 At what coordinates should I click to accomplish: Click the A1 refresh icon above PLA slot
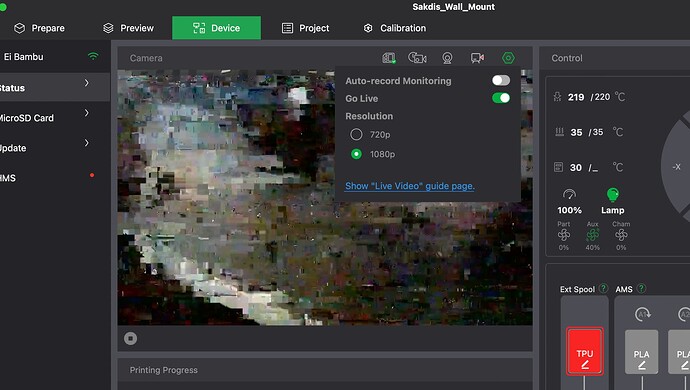pos(642,314)
